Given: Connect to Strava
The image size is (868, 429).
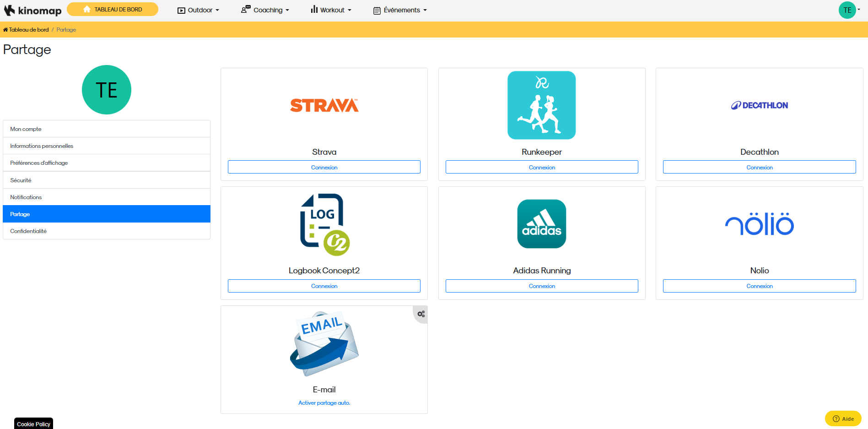Looking at the screenshot, I should [x=324, y=167].
